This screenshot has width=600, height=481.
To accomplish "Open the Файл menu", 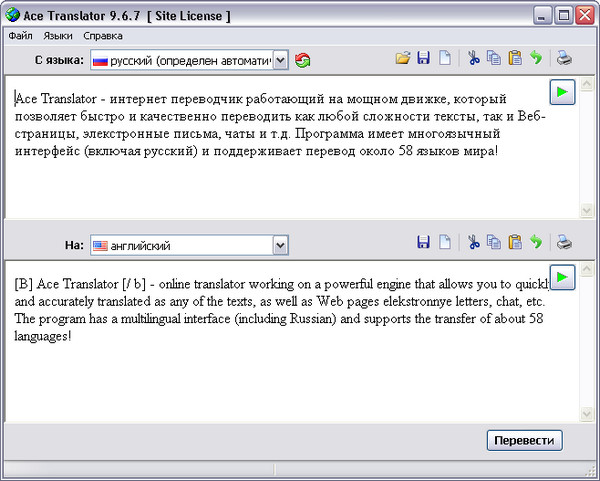I will pos(20,36).
